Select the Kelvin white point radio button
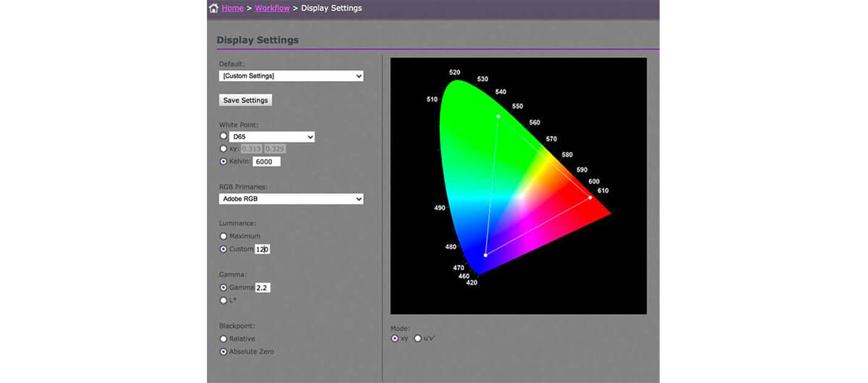 click(223, 161)
